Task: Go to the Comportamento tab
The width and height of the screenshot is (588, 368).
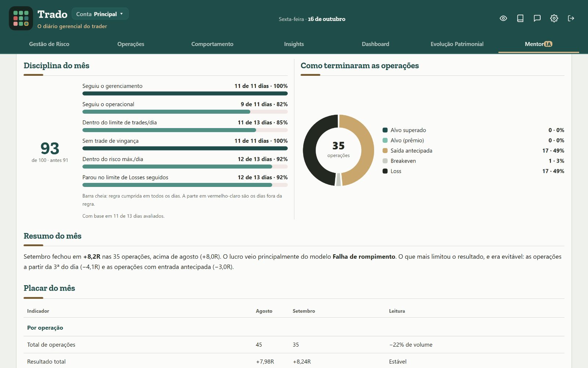Action: pos(212,44)
